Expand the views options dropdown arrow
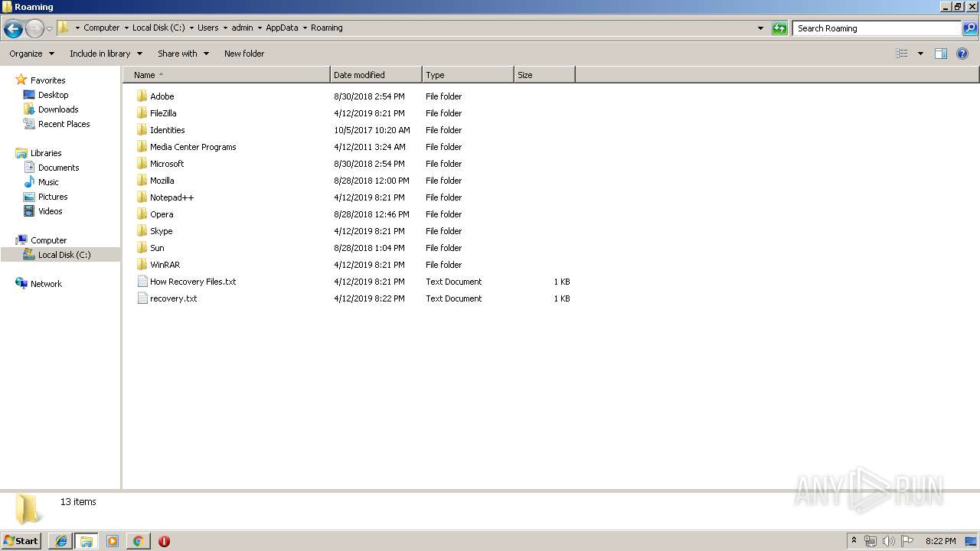Image resolution: width=980 pixels, height=551 pixels. tap(920, 54)
